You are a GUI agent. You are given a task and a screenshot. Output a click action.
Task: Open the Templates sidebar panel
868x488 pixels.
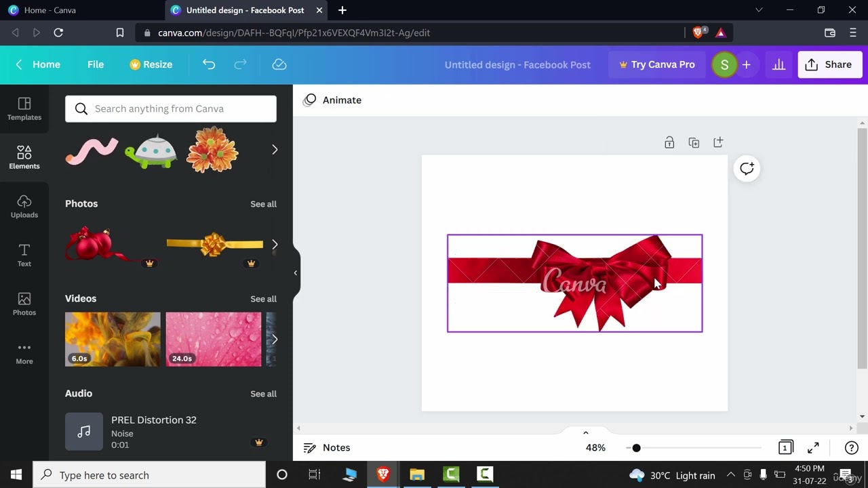pos(24,109)
